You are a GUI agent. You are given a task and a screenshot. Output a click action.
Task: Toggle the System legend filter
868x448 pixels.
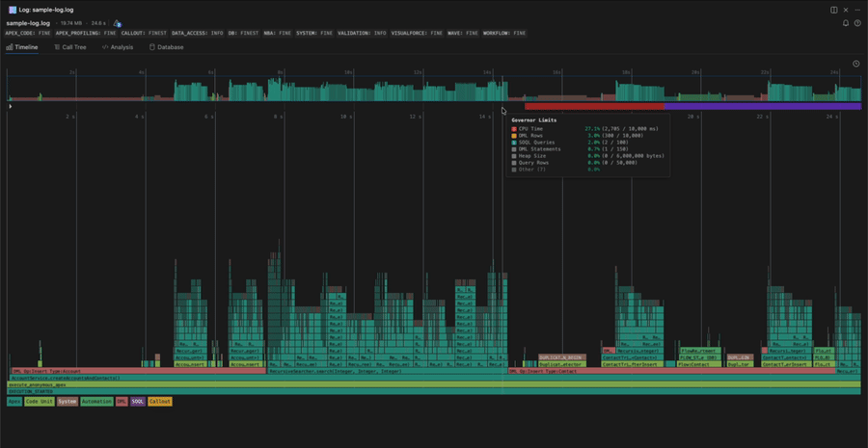67,402
